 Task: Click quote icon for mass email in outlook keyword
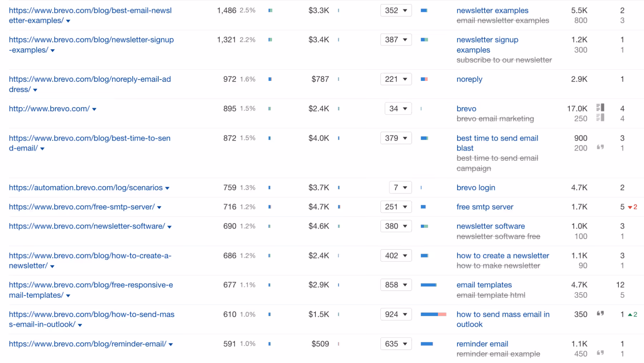[600, 314]
